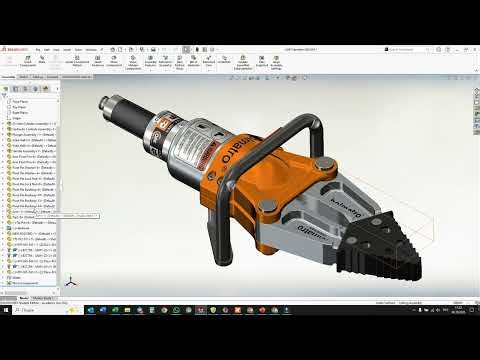Click the Windows taskbar search box
Viewport: 480px width, 360px height.
47,310
